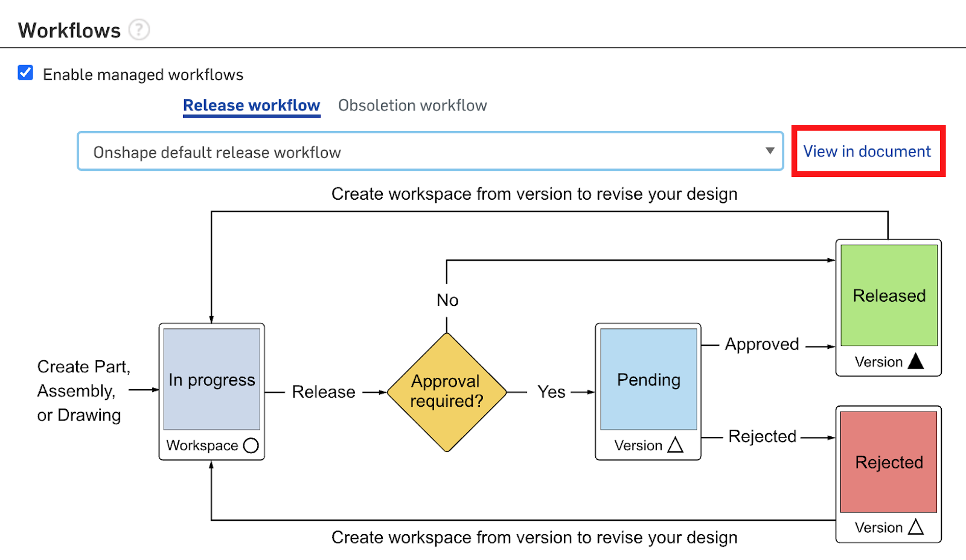This screenshot has height=560, width=966.
Task: Click the Workspace circle icon under In progress
Action: point(251,445)
